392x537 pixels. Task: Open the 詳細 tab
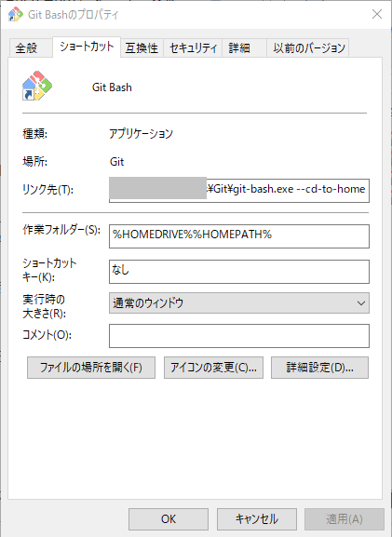244,48
